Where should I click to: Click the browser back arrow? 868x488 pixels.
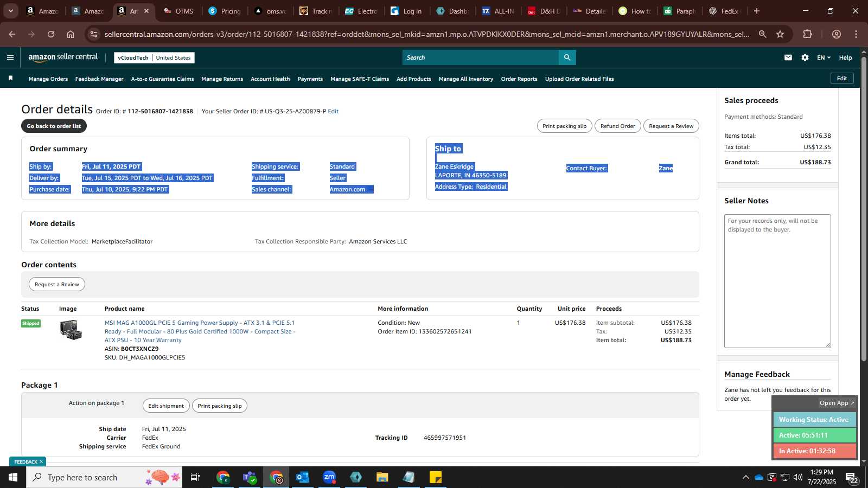click(12, 34)
